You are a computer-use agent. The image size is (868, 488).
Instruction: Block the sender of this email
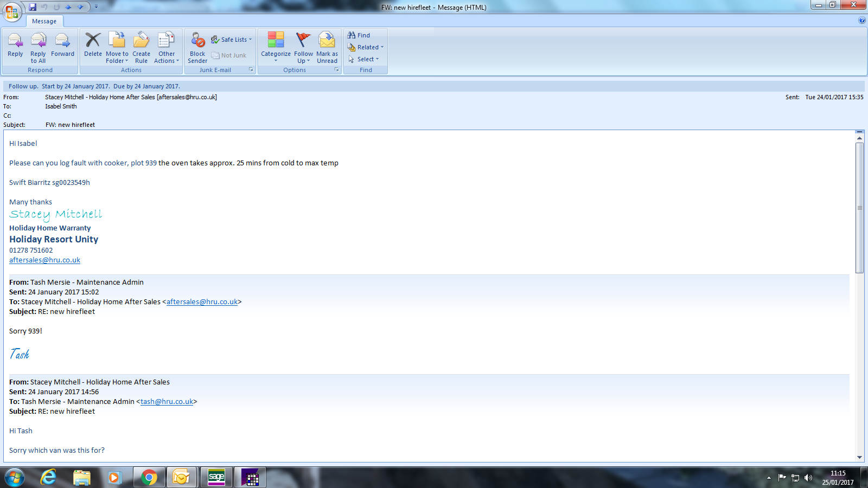tap(197, 48)
